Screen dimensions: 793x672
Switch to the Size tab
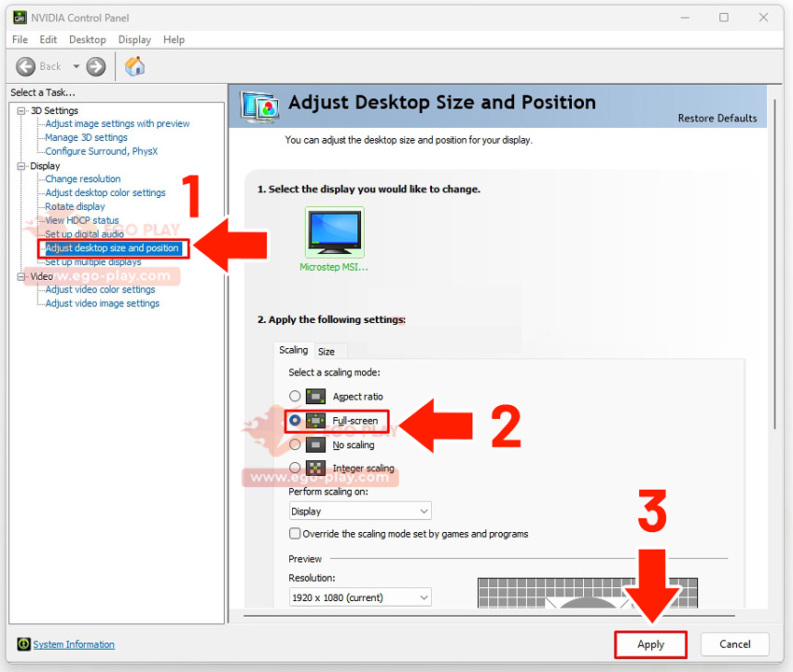click(x=326, y=352)
